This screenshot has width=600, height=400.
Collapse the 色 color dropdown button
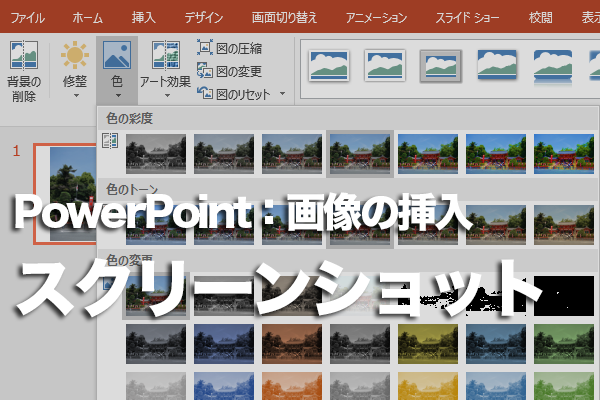tap(117, 70)
